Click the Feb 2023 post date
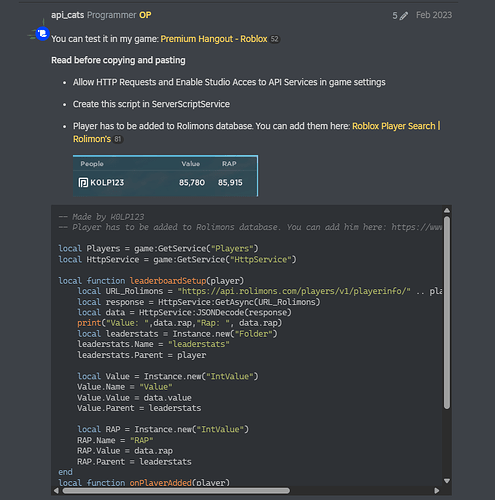495x500 pixels. [x=434, y=15]
